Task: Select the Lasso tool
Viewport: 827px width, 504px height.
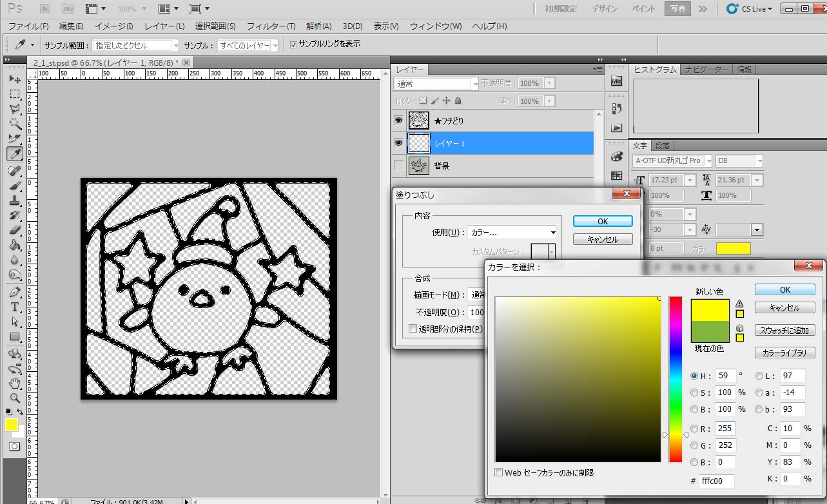Action: coord(14,109)
